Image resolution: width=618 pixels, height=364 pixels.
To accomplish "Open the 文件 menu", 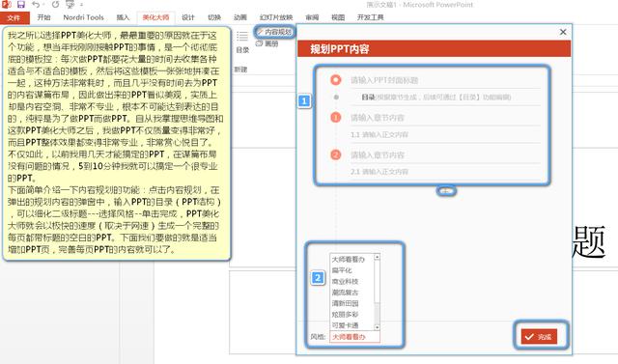I will click(x=14, y=17).
